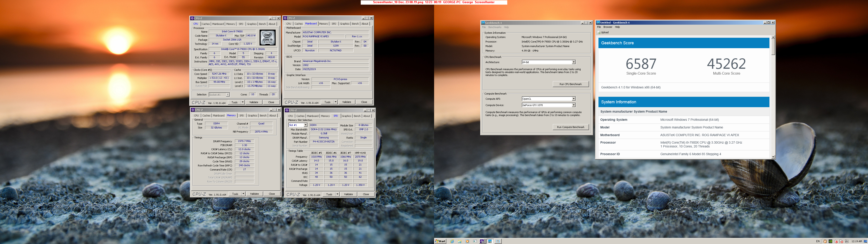
Task: Open Help menu in the Untitled - Geekbench 4 window
Action: coord(617,27)
